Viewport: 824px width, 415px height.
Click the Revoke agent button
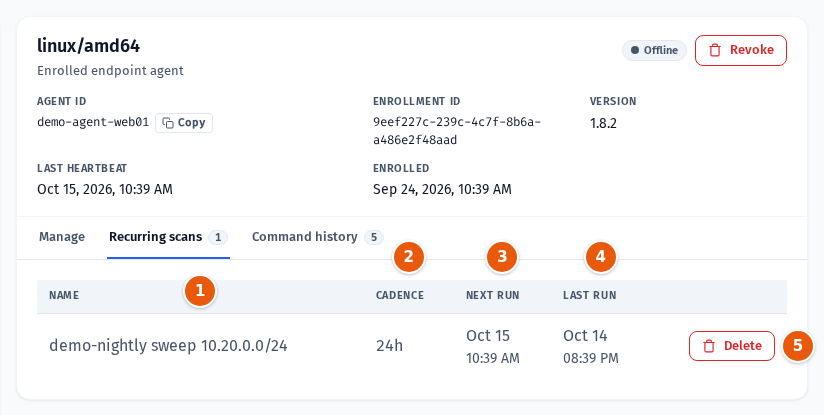click(x=740, y=50)
